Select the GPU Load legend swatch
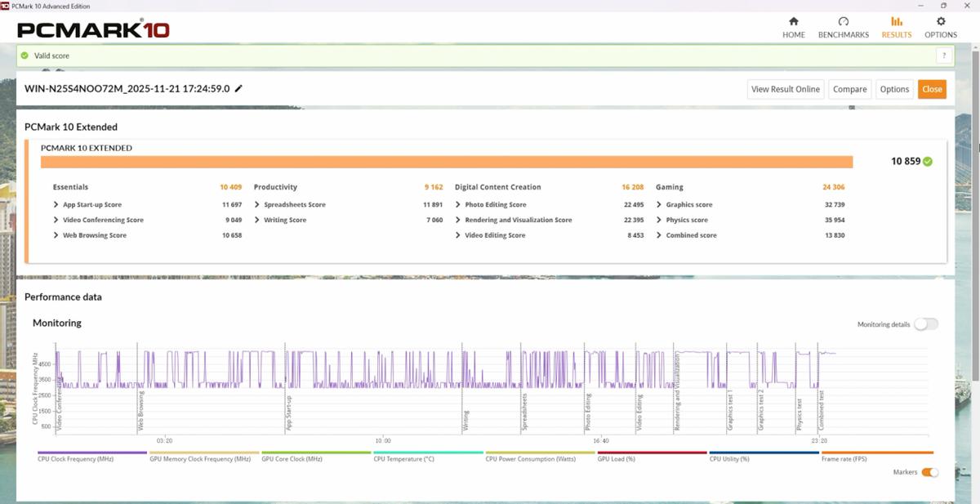 point(652,453)
